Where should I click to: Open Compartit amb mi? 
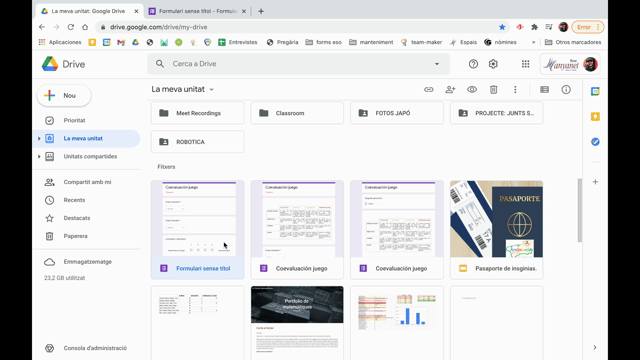86,182
